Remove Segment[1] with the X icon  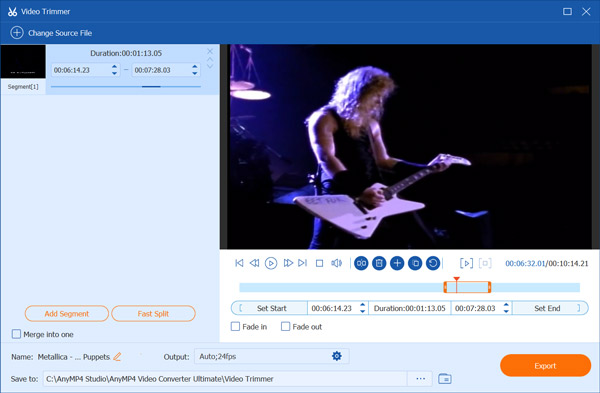tap(210, 51)
